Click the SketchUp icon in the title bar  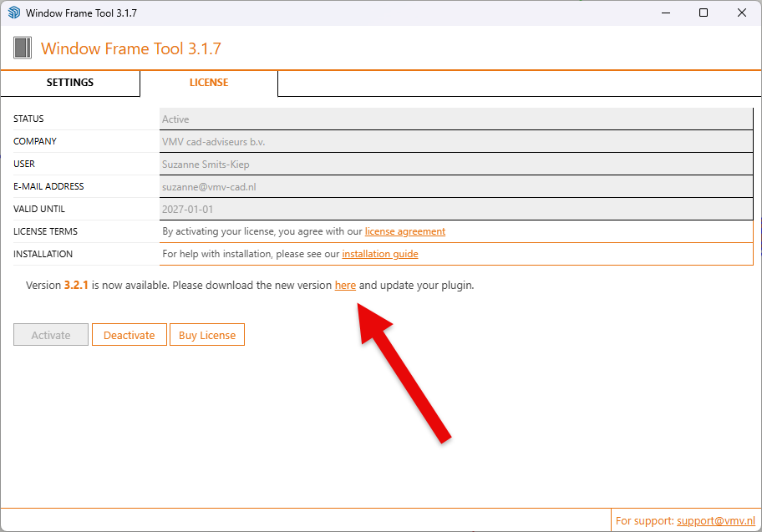(13, 13)
